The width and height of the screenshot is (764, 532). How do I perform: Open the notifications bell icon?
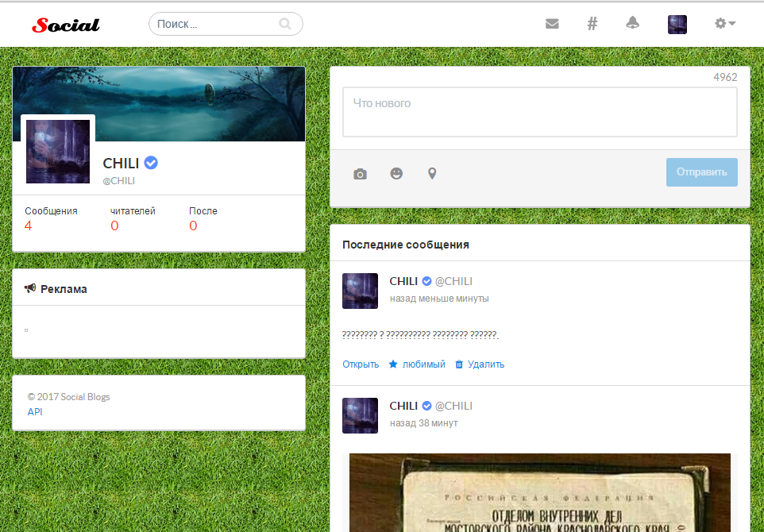pos(632,23)
